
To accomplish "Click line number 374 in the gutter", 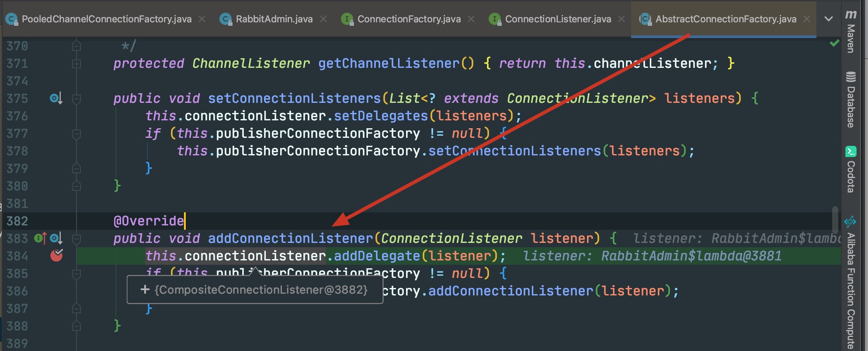I will click(17, 81).
